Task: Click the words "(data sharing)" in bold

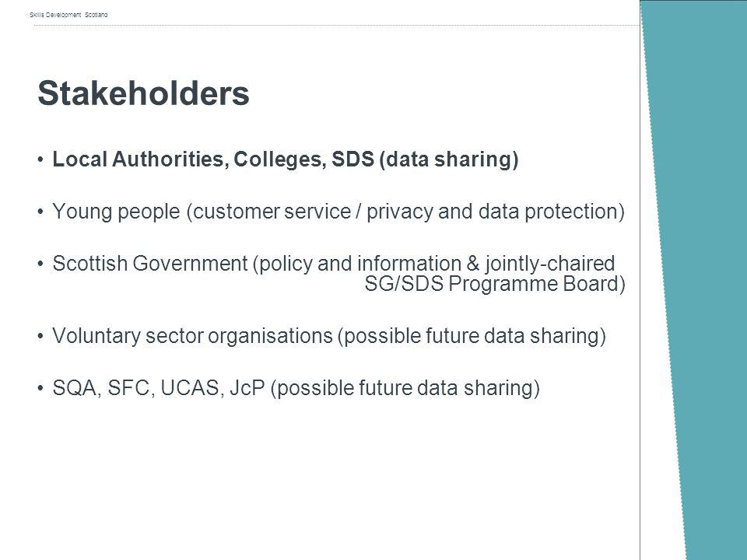Action: pos(449,159)
